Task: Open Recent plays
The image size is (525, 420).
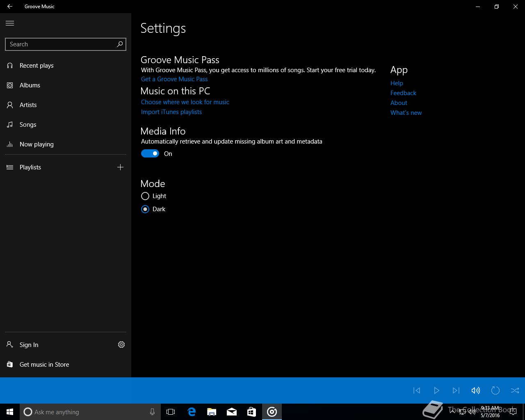Action: (66, 66)
